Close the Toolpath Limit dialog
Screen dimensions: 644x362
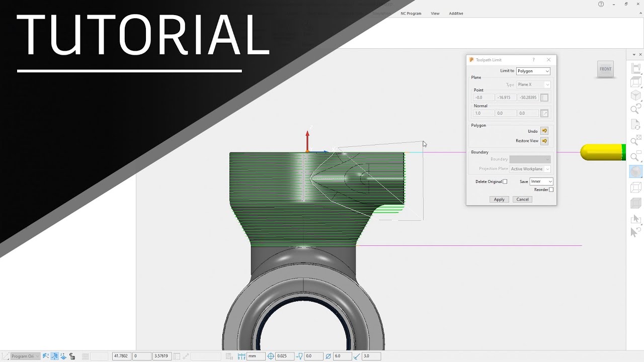[x=548, y=60]
